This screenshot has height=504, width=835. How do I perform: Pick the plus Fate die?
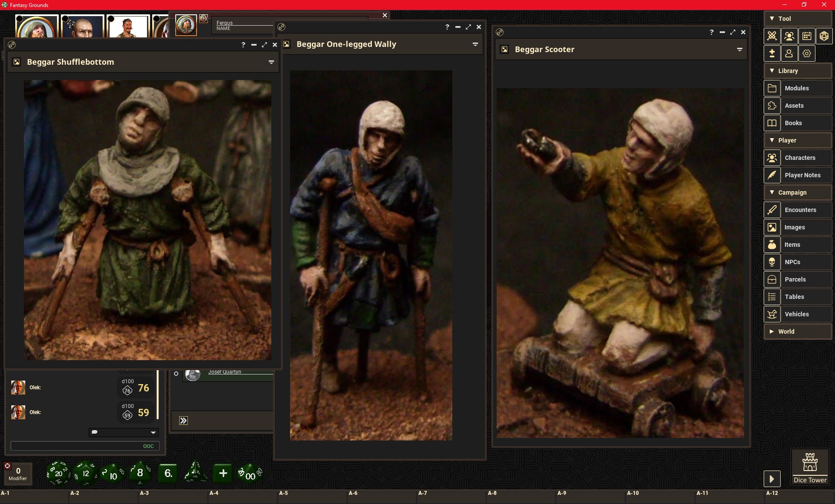pyautogui.click(x=223, y=473)
